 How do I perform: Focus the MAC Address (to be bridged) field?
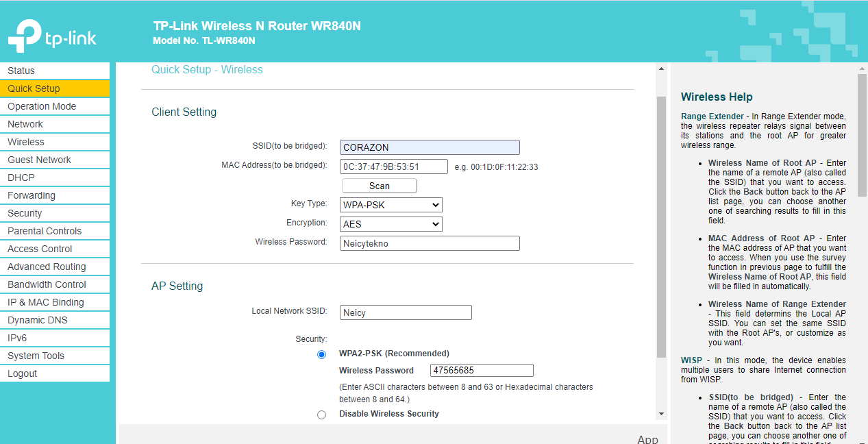(394, 166)
